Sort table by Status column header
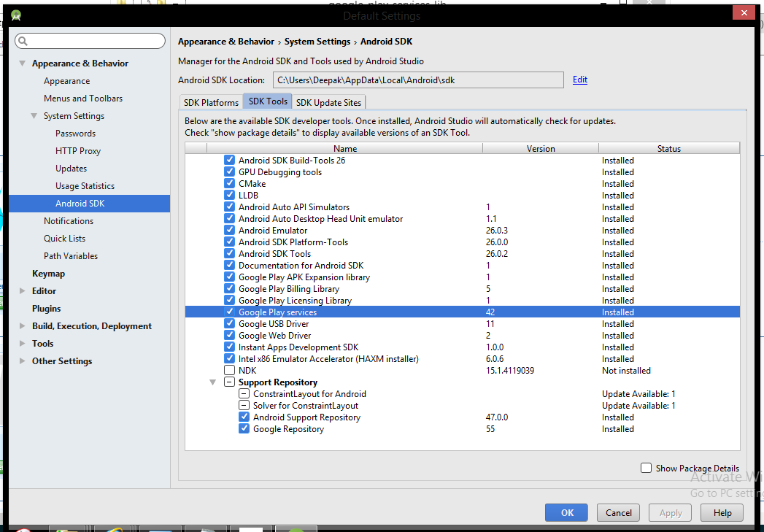The width and height of the screenshot is (764, 532). [669, 149]
